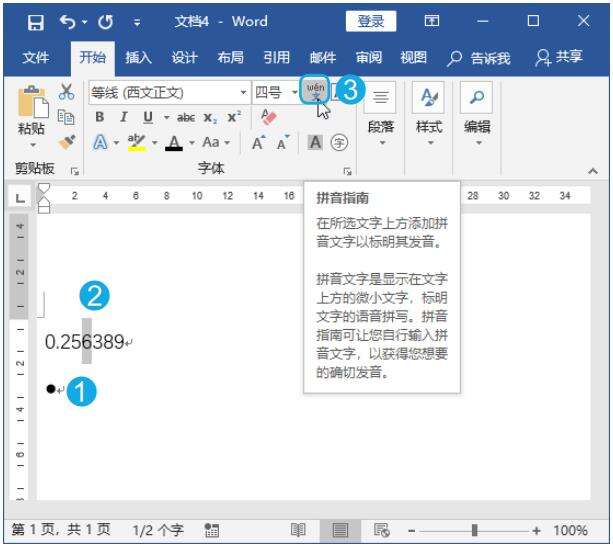Screen dimensions: 613x548
Task: Open the font size box 四号
Action: pyautogui.click(x=276, y=93)
